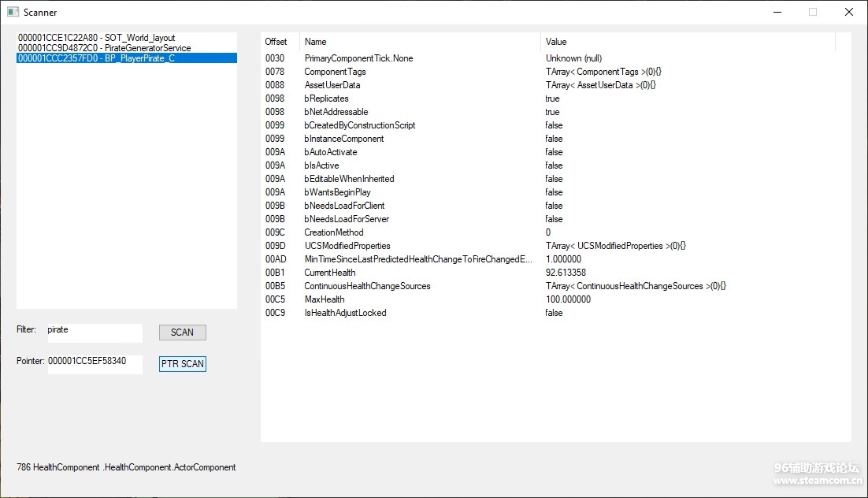Select PirateGeneratorService list entry

(x=104, y=48)
